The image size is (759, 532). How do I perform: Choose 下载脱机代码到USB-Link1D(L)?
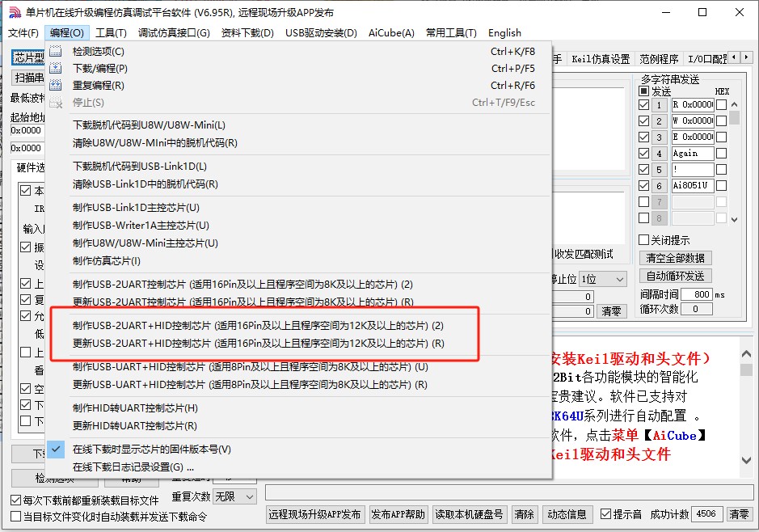coord(298,166)
